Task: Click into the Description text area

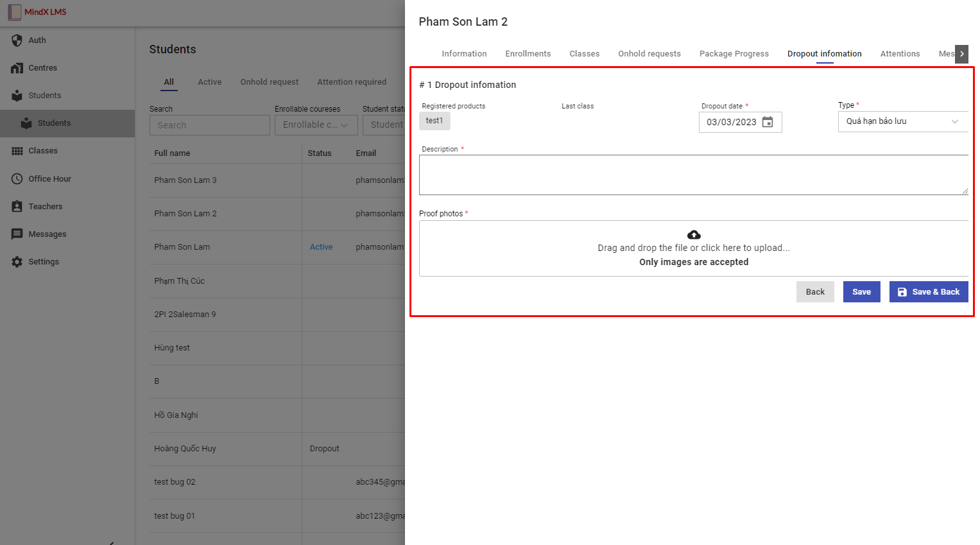Action: tap(693, 175)
